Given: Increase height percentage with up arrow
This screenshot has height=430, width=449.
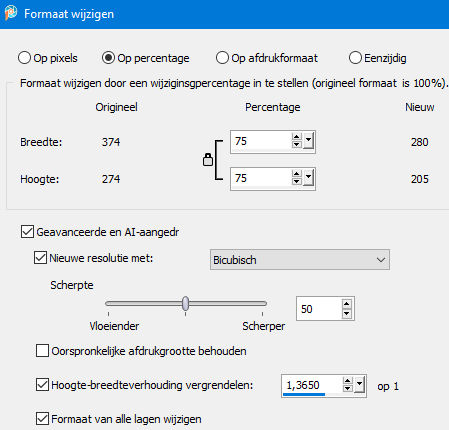Looking at the screenshot, I should coord(296,174).
